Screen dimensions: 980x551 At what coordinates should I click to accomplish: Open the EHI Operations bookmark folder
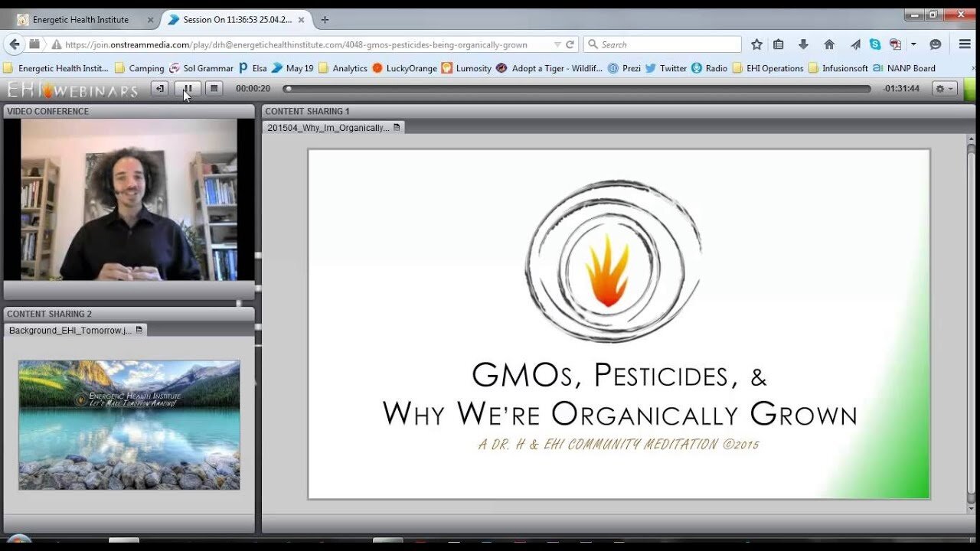pyautogui.click(x=768, y=68)
